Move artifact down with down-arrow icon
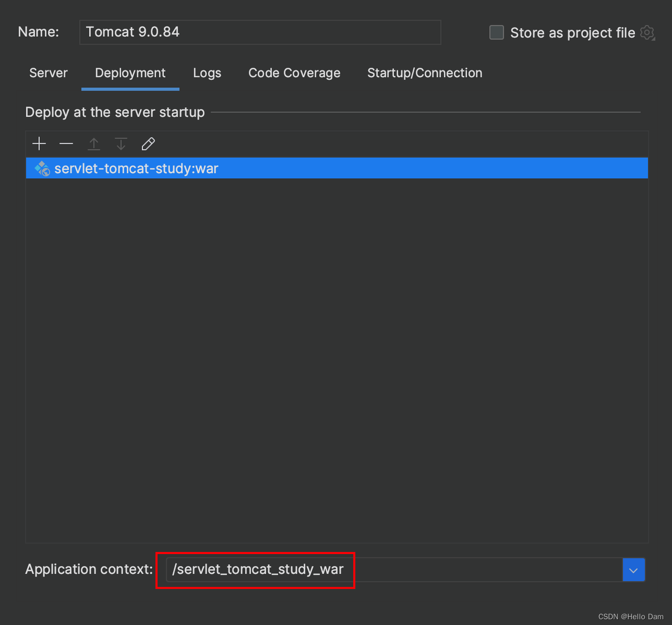 (121, 144)
